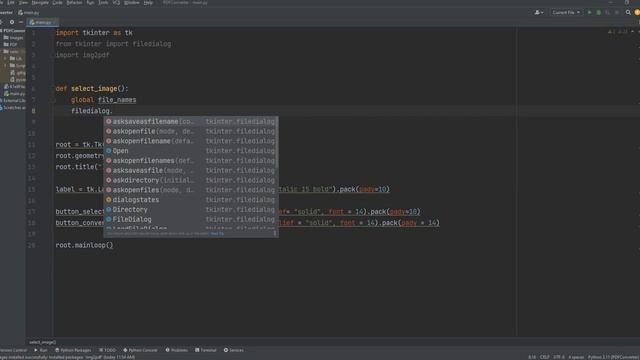This screenshot has height=360, width=640.
Task: Select Directory completion suggestion
Action: point(191,210)
